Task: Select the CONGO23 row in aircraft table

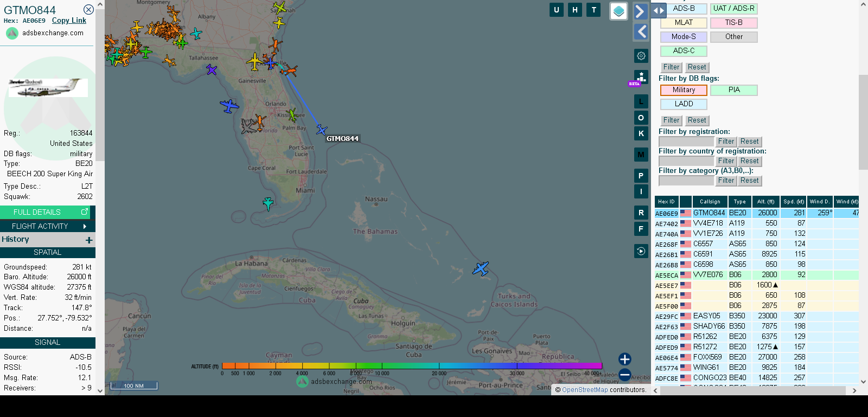Action: click(757, 378)
